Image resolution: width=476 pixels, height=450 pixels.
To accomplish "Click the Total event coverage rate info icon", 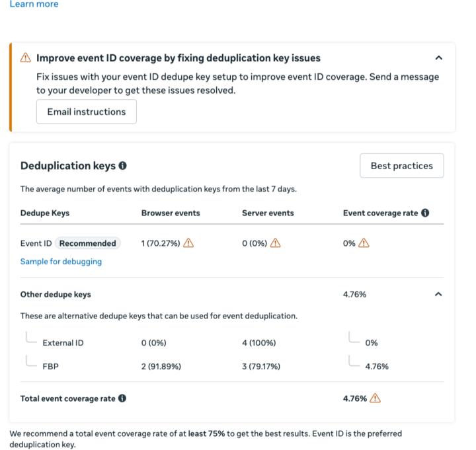I will pyautogui.click(x=122, y=398).
